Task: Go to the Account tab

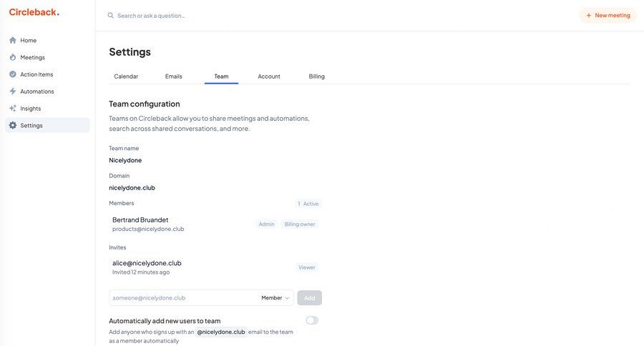Action: [x=269, y=76]
